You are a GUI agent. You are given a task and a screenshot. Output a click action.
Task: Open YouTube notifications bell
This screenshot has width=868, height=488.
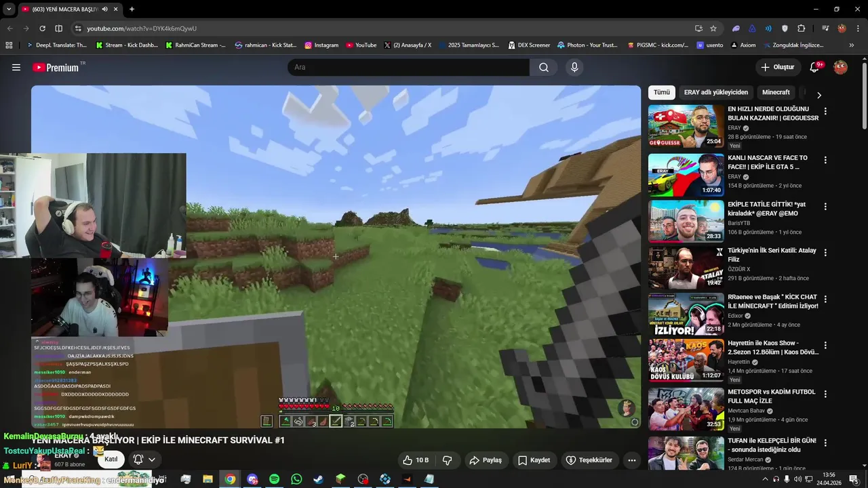[815, 67]
